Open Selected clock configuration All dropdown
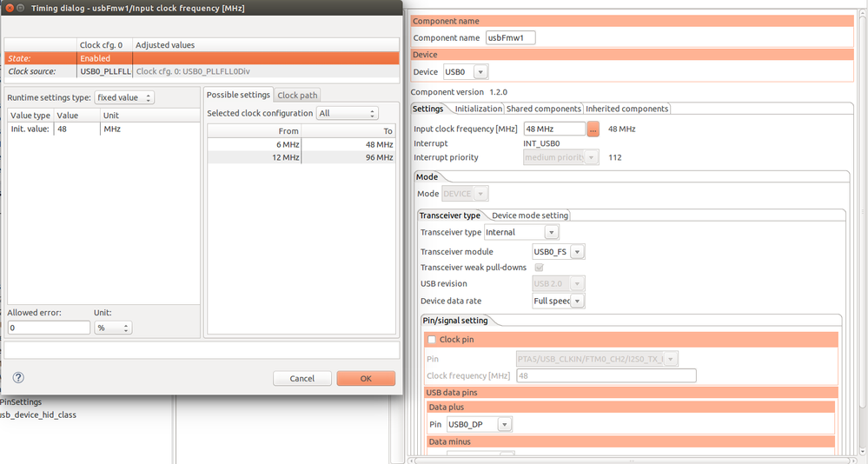This screenshot has height=464, width=868. tap(348, 113)
